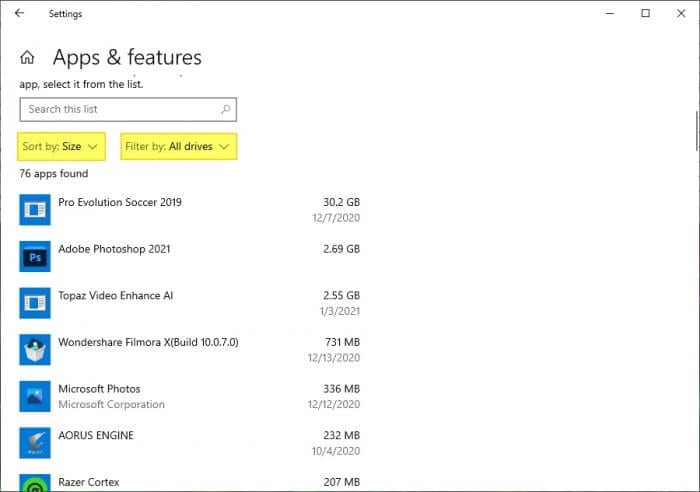Go back using the Settings back arrow
The height and width of the screenshot is (492, 700).
click(x=19, y=13)
